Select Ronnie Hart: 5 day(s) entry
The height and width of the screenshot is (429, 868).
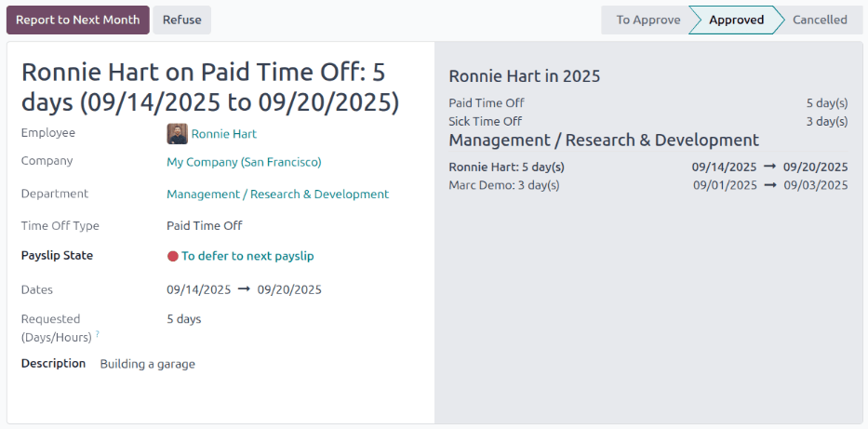pyautogui.click(x=507, y=168)
